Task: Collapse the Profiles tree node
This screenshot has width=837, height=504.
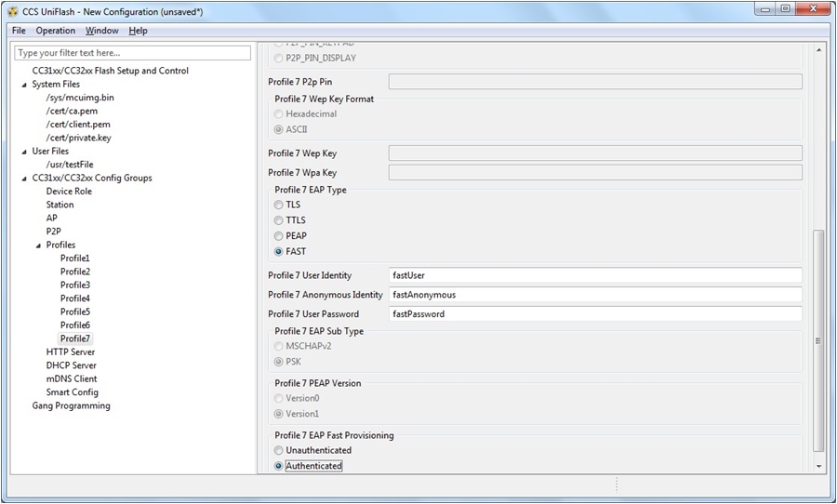Action: tap(38, 245)
